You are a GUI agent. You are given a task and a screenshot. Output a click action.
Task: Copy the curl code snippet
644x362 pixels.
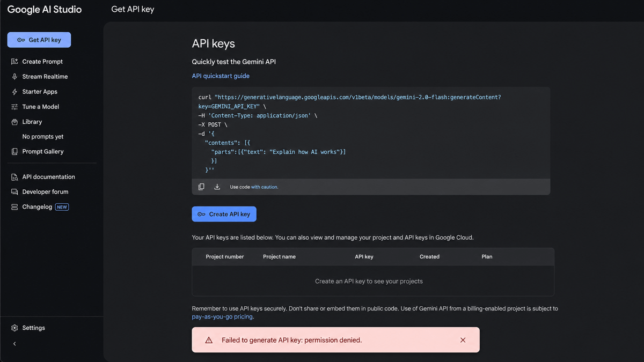pos(201,187)
